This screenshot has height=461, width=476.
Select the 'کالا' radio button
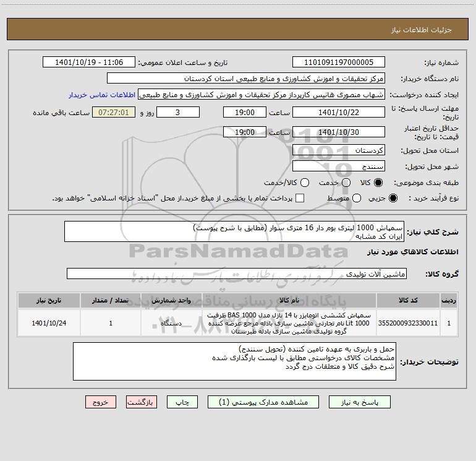pyautogui.click(x=378, y=183)
